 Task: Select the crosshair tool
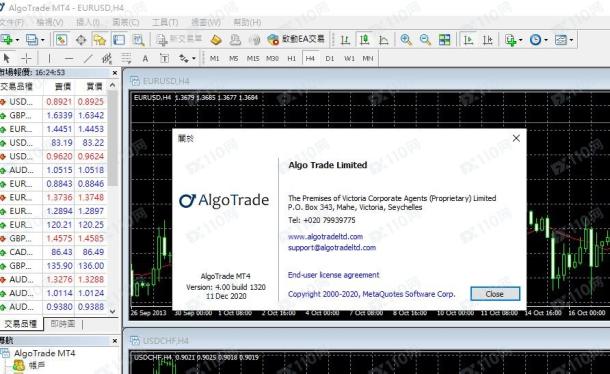tap(26, 58)
